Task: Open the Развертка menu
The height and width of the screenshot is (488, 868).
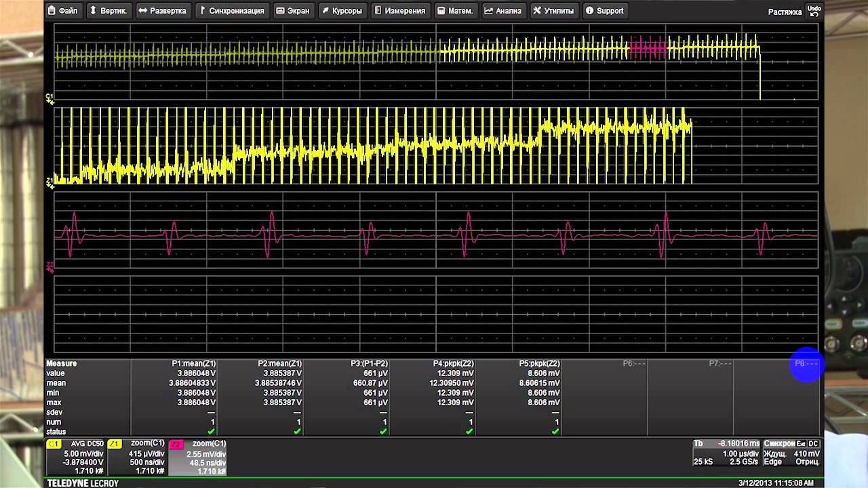Action: [x=163, y=11]
